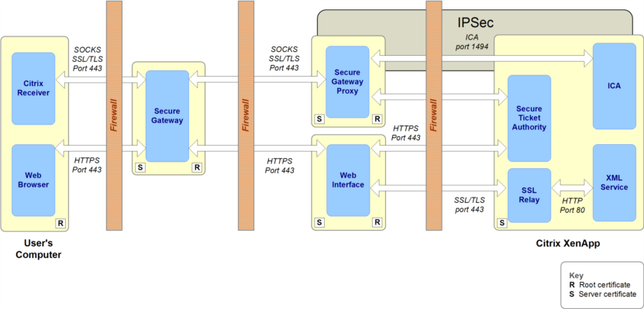Select the Secure Ticket Authority block
Viewport: 644px width, 309px height.
[x=529, y=118]
